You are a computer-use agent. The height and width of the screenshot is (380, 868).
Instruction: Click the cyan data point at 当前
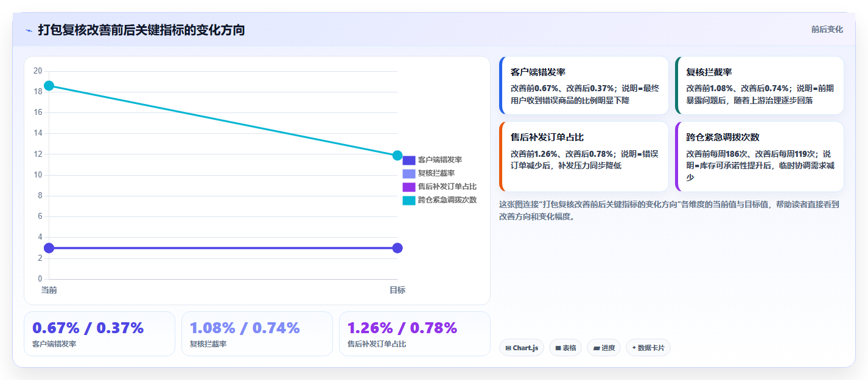pyautogui.click(x=49, y=86)
